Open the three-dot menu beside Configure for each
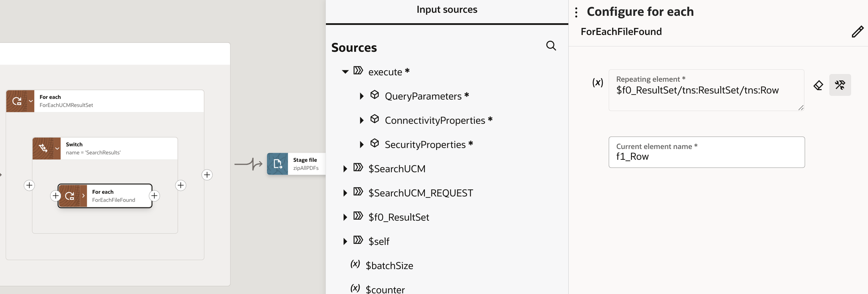 click(576, 12)
